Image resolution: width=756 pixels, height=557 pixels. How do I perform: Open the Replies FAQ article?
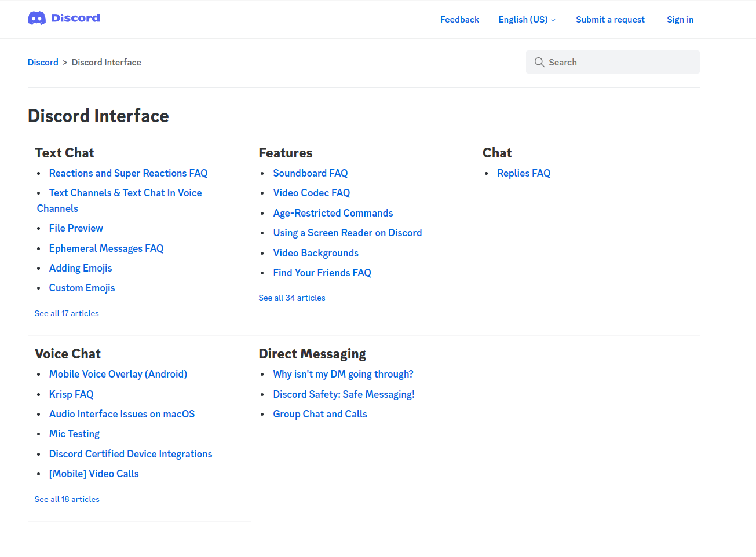[524, 173]
